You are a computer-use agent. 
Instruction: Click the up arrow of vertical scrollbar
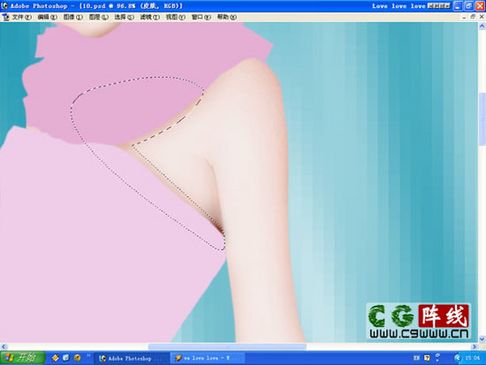[482, 26]
